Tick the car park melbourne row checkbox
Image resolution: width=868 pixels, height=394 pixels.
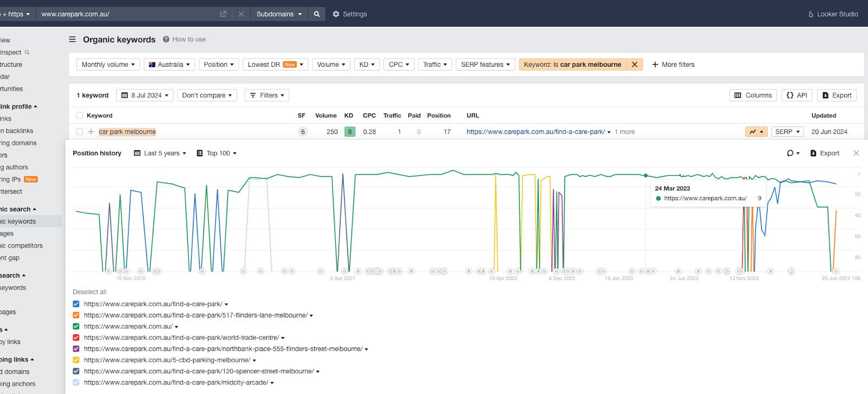[80, 132]
